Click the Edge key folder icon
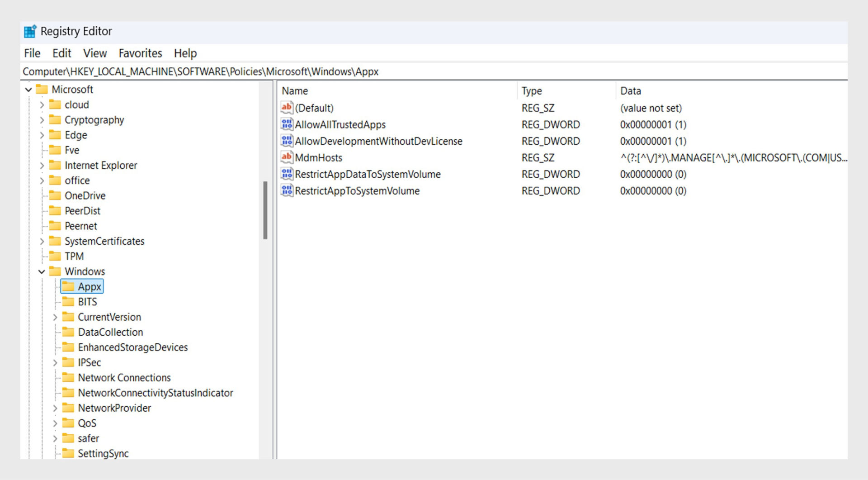Screen dimensions: 868x480 (x=55, y=135)
